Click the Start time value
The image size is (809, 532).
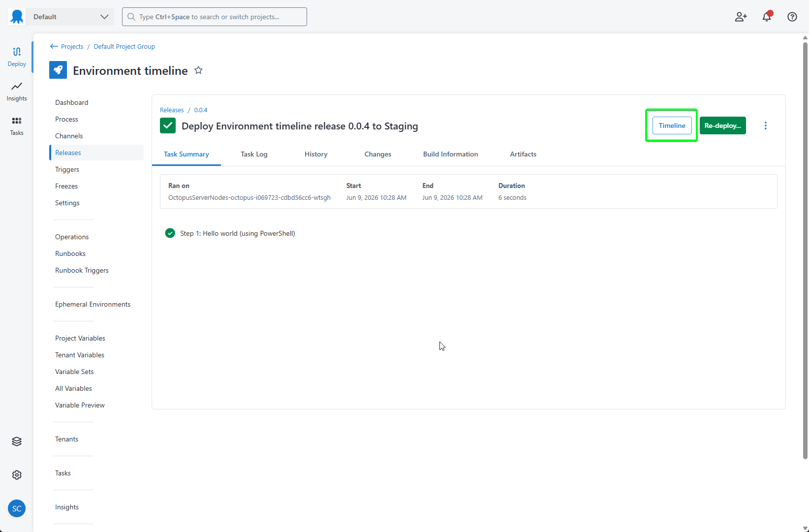point(376,197)
